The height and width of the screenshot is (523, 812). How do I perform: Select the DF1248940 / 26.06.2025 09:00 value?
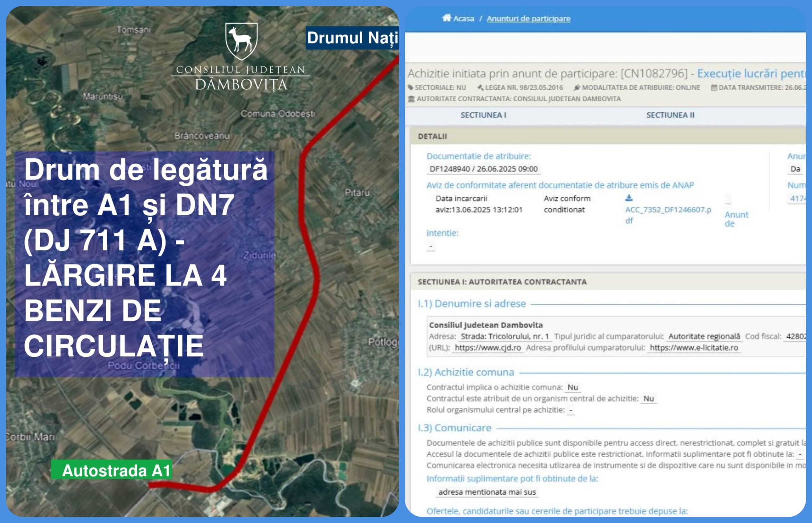coord(484,169)
